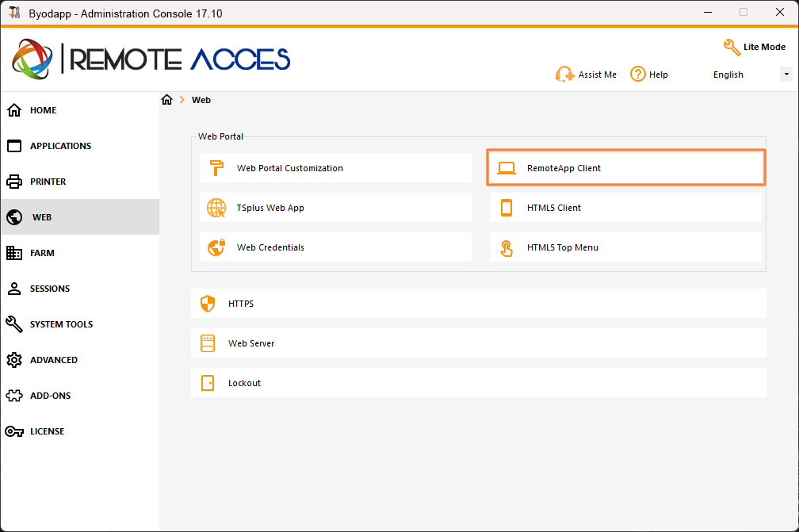Click the Printer icon in sidebar
The width and height of the screenshot is (799, 532).
(14, 182)
